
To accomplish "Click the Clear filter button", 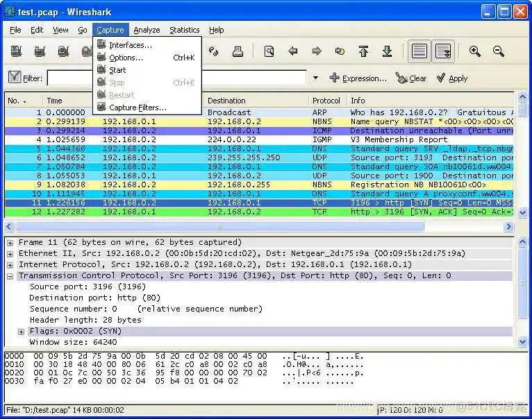I will pyautogui.click(x=411, y=78).
